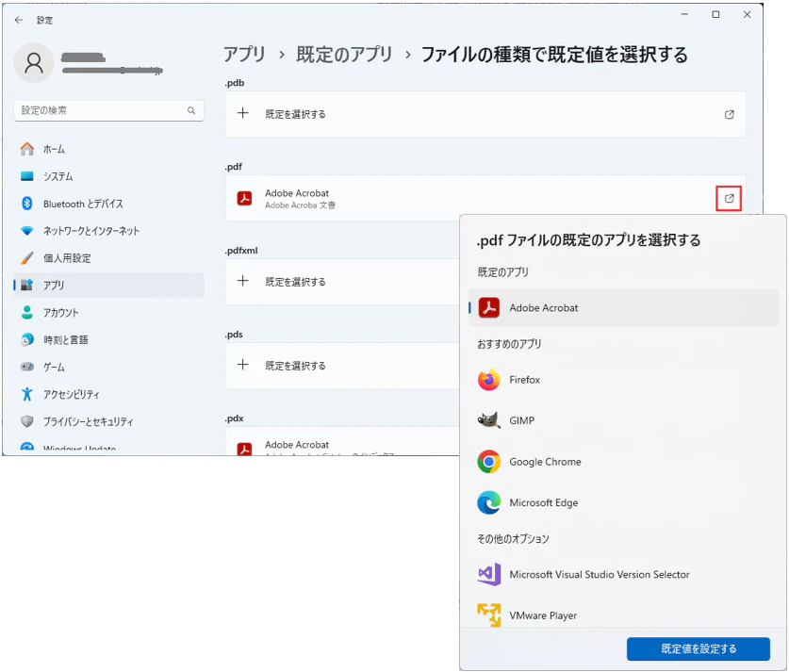Click open-external icon in .pdf row
This screenshot has height=672, width=789.
point(729,198)
